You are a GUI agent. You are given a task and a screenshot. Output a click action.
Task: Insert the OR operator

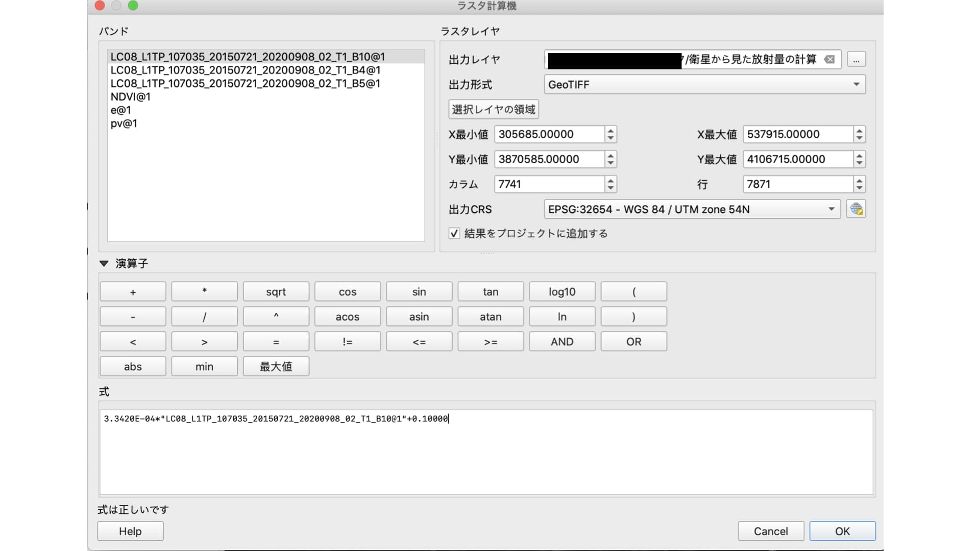pos(634,342)
